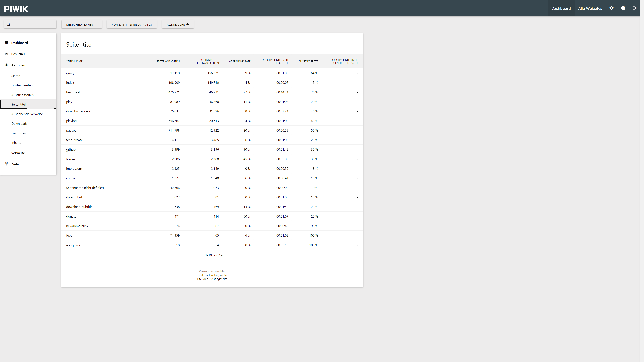Click the Piwik logo
Image resolution: width=644 pixels, height=362 pixels.
pyautogui.click(x=16, y=9)
